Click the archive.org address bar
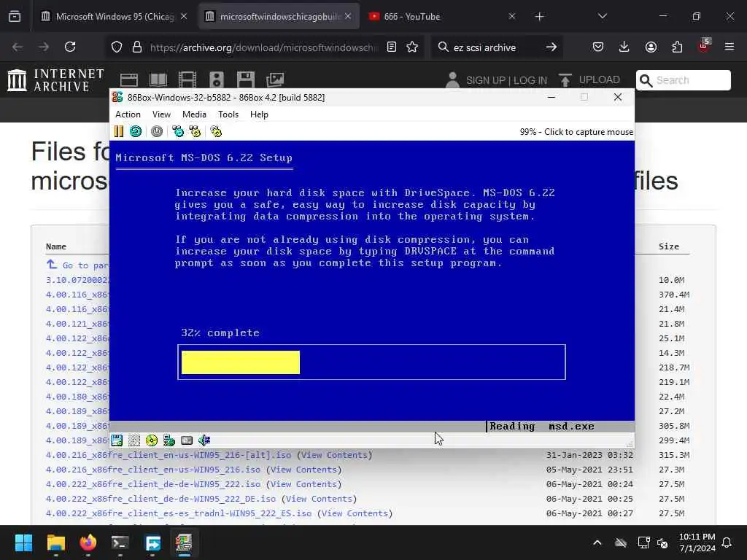Screen dimensions: 747x560 click(x=263, y=47)
